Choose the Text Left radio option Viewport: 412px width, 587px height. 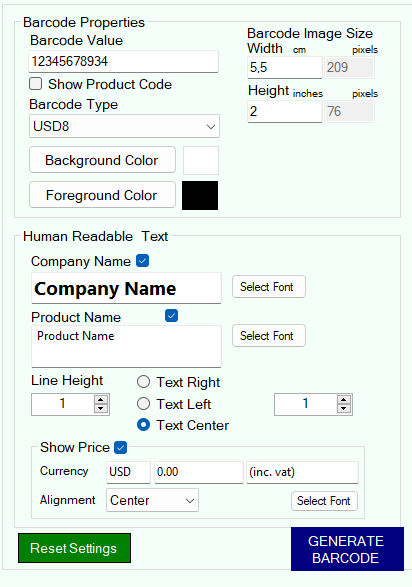(x=143, y=404)
